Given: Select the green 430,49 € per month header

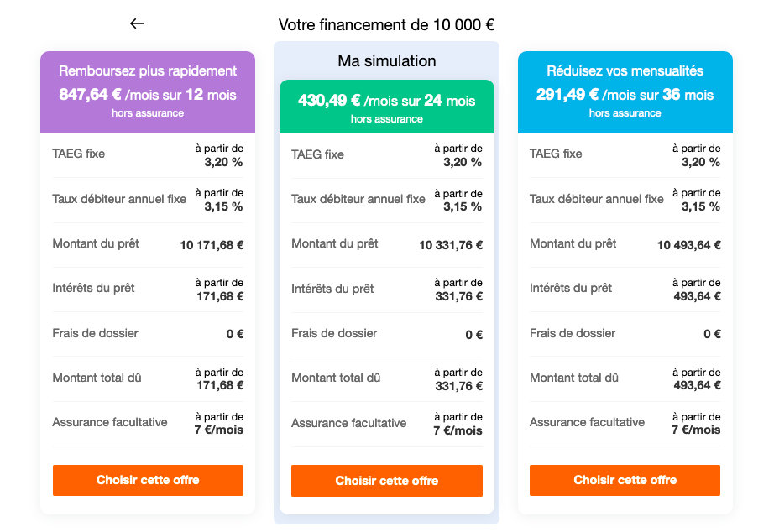Looking at the screenshot, I should pyautogui.click(x=387, y=107).
